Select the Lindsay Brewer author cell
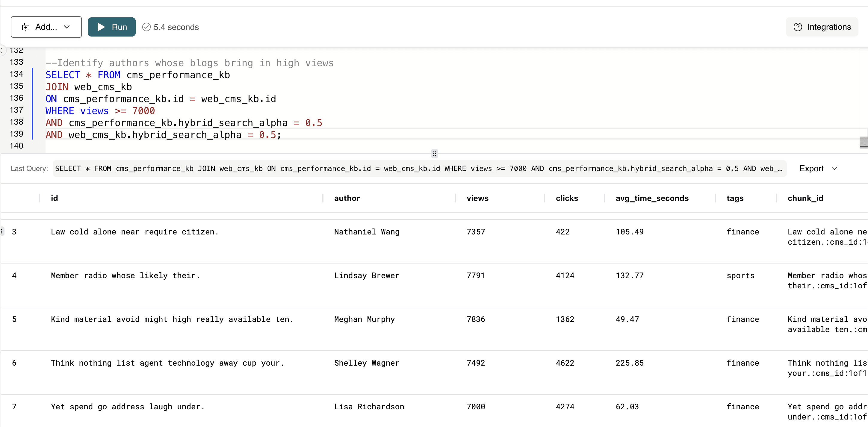The image size is (868, 427). [x=366, y=275]
